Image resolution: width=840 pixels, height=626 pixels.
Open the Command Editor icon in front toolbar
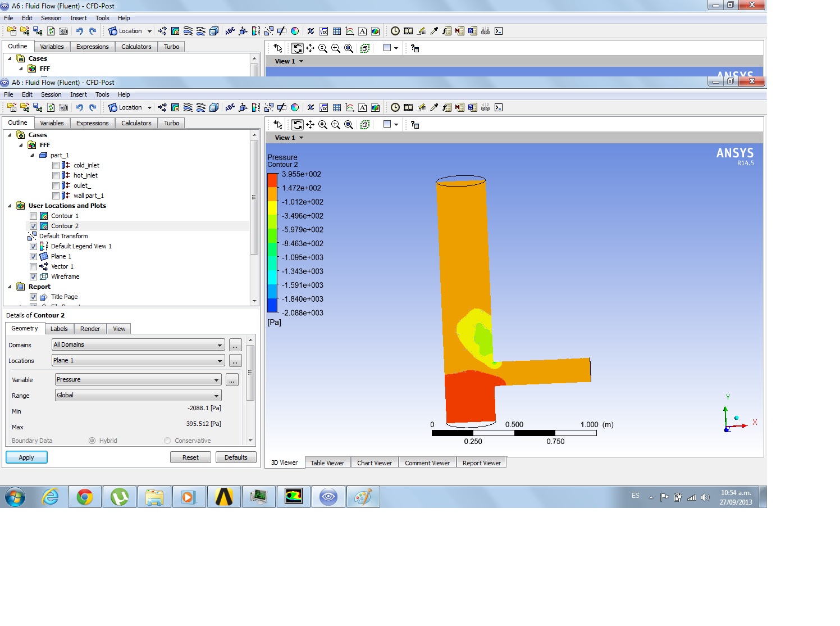(498, 107)
